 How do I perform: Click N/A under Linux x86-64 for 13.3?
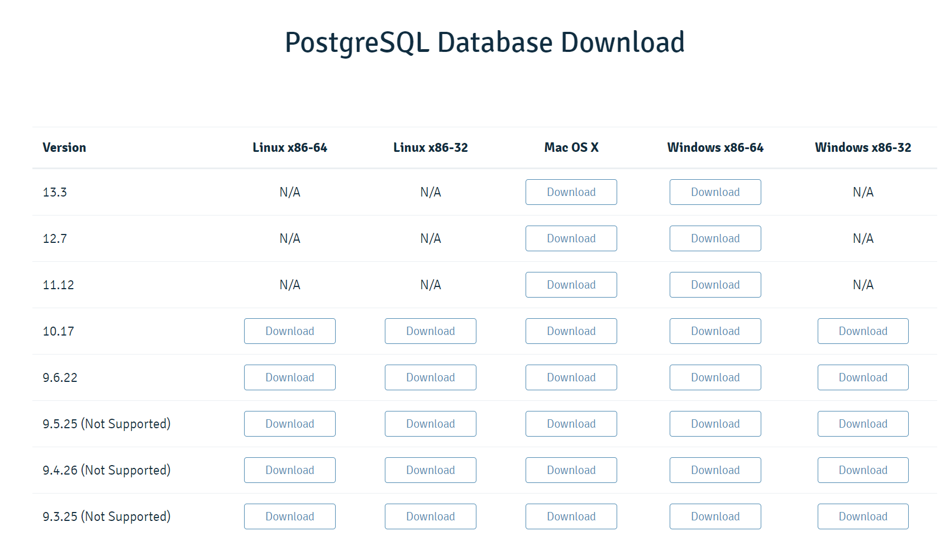pos(289,192)
